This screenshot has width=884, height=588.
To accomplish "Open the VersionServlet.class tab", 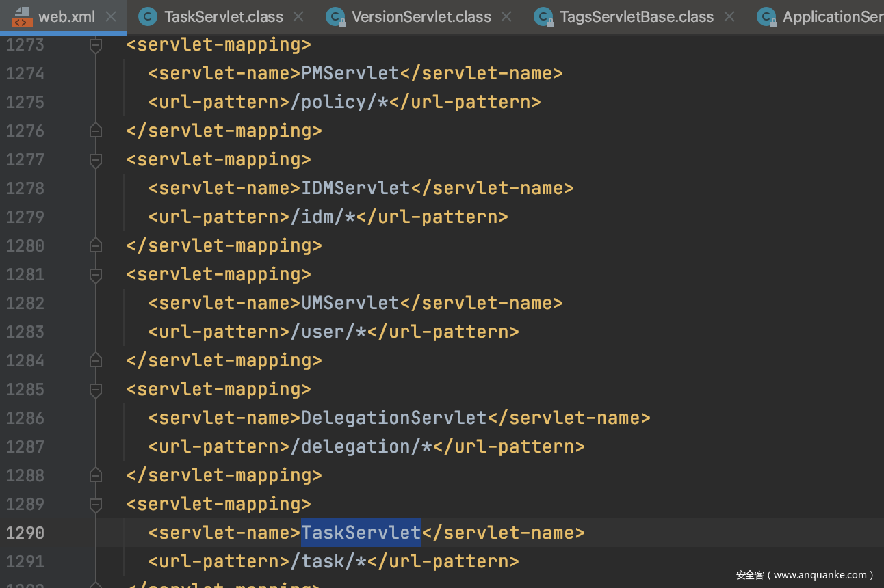I will click(x=421, y=16).
